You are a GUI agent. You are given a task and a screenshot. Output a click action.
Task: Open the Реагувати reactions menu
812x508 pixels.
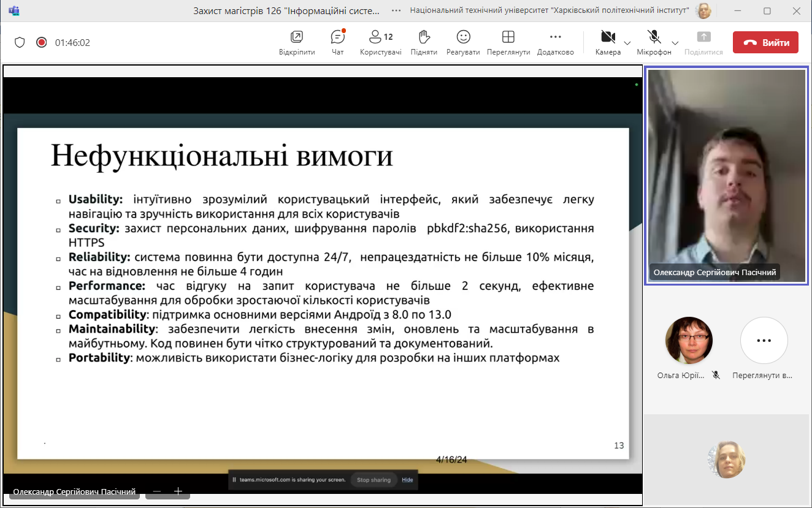(463, 42)
